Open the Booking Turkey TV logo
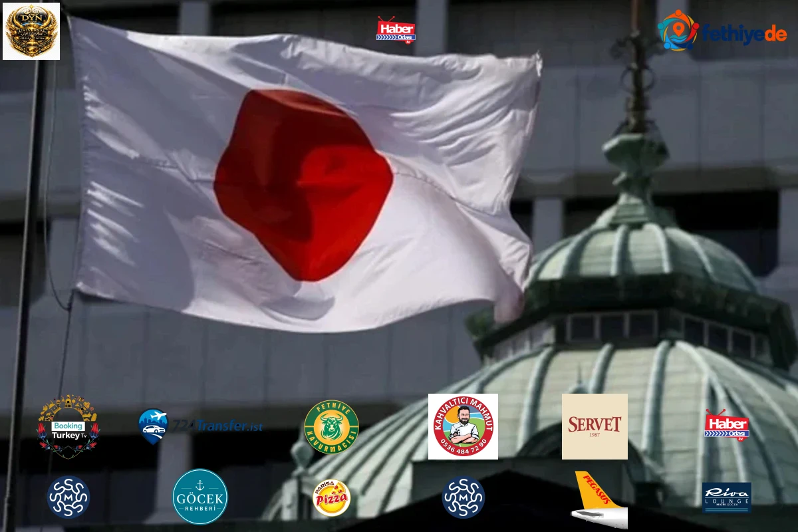 click(x=68, y=427)
